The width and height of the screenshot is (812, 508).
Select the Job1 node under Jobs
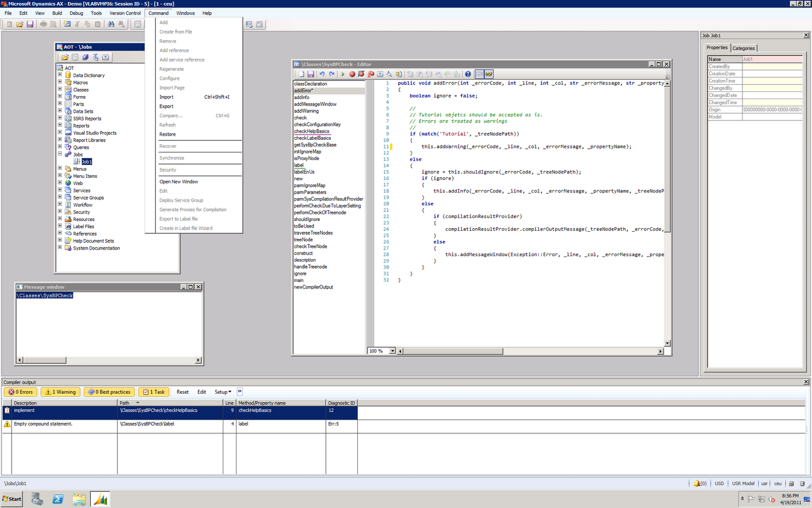point(87,162)
